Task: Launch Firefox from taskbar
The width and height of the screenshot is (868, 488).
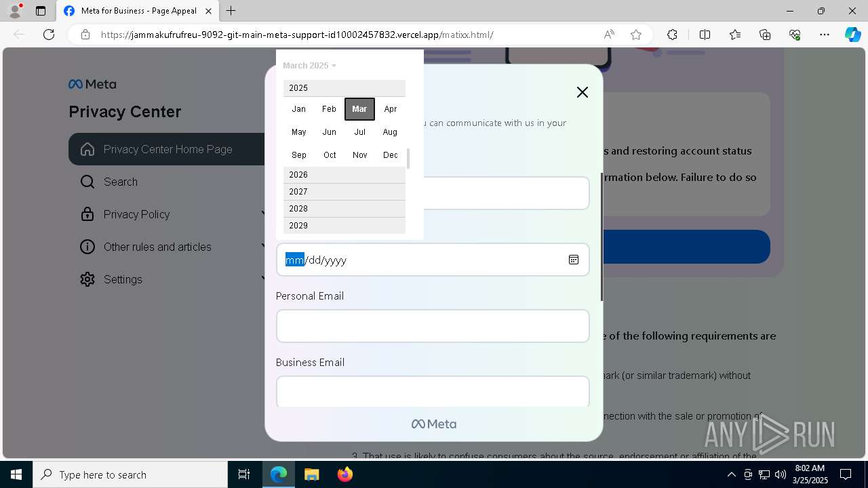Action: click(345, 474)
